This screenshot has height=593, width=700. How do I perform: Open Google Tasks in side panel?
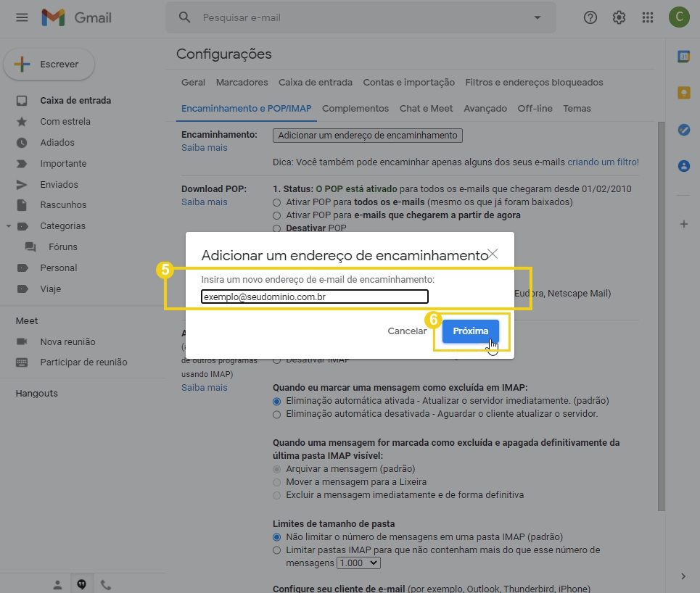[683, 130]
